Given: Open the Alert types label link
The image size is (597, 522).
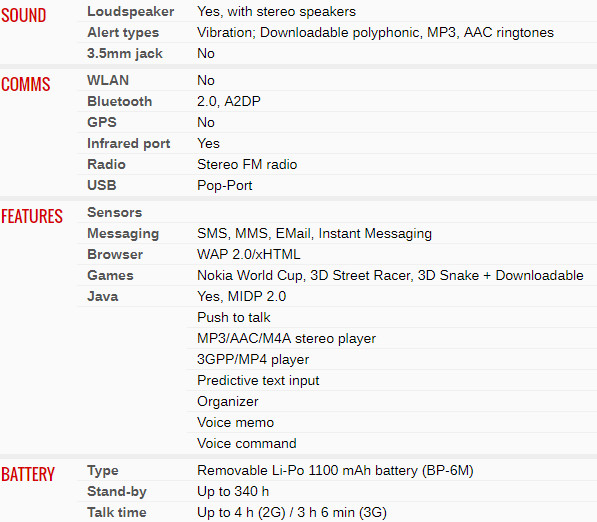Looking at the screenshot, I should tap(123, 33).
